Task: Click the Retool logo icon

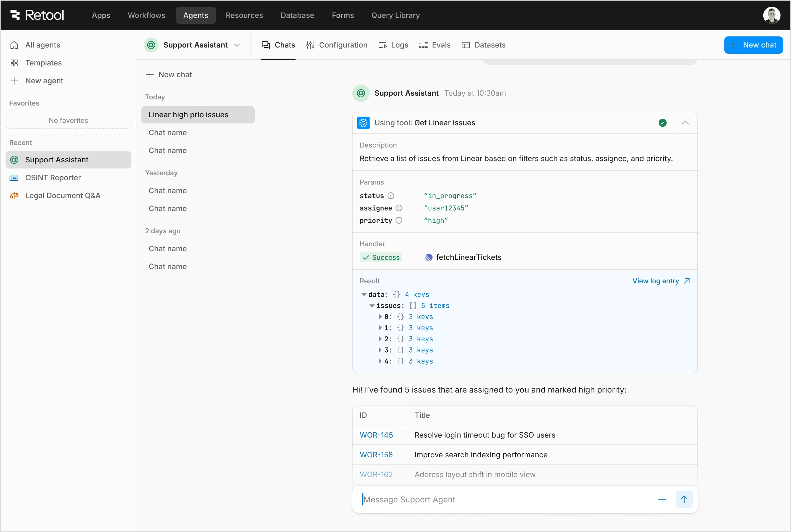Action: (15, 15)
